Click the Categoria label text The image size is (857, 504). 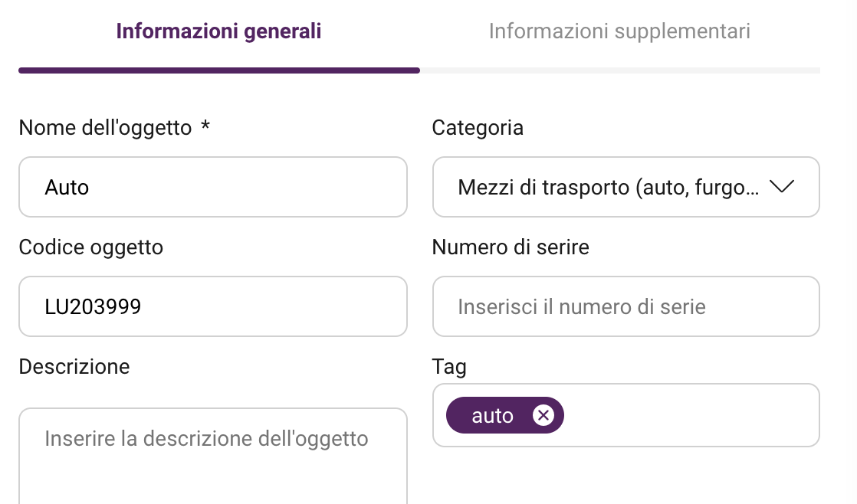pyautogui.click(x=478, y=128)
